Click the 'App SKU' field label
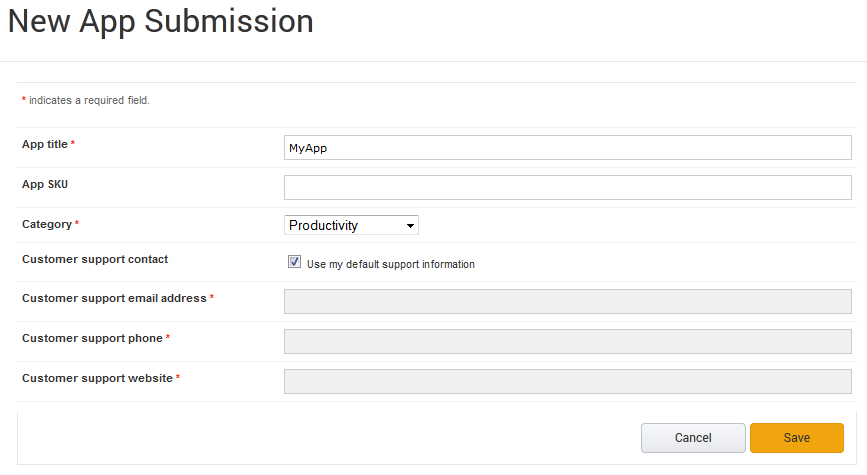Viewport: 867px width, 475px height. tap(45, 184)
